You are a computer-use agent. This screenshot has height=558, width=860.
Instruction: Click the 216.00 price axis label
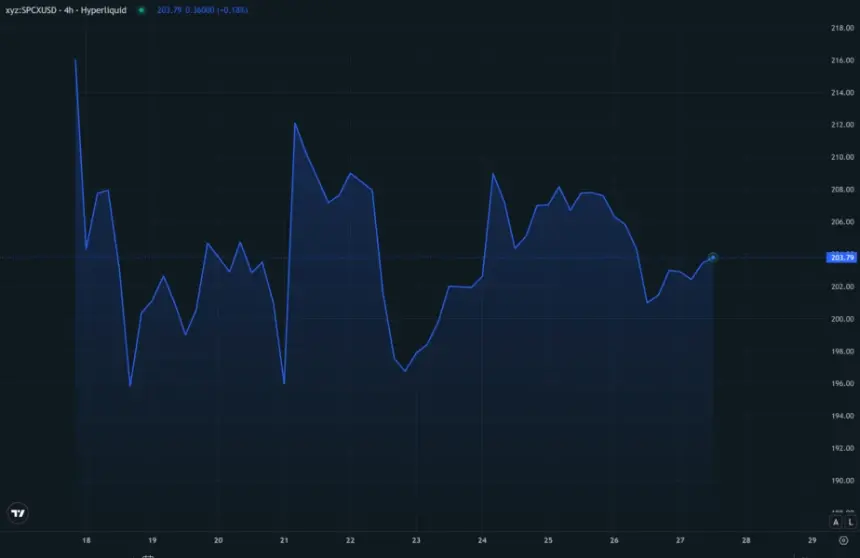click(x=842, y=60)
